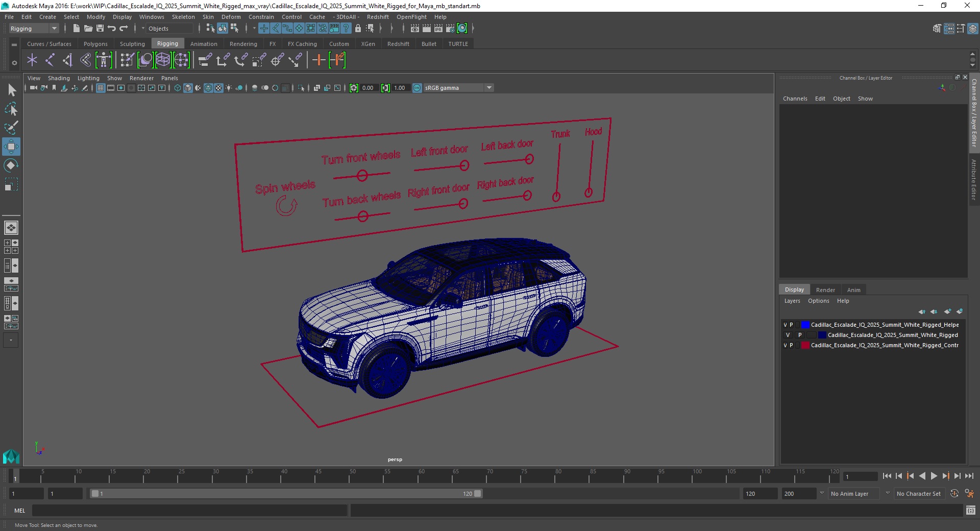Click the blue Rigged_Helpe layer color swatch
The width and height of the screenshot is (980, 531).
click(x=805, y=325)
